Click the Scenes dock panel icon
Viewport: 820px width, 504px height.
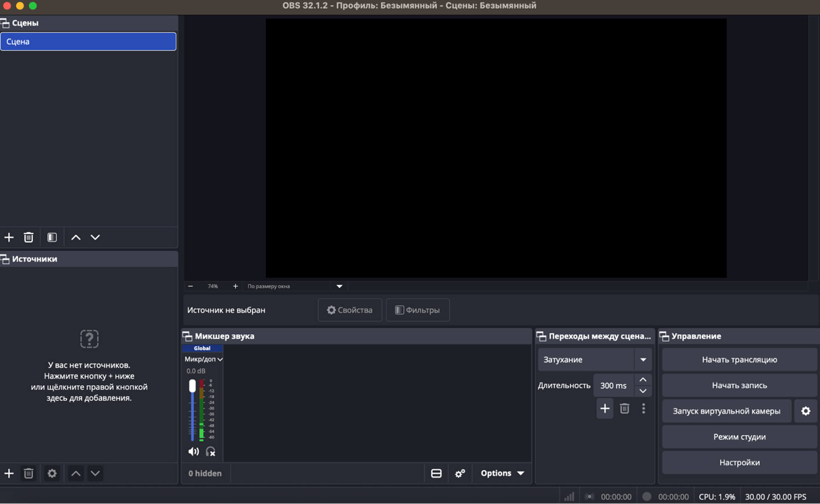5,23
